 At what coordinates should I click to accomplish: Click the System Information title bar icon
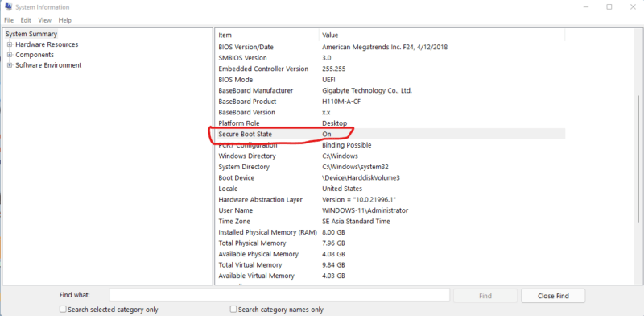pyautogui.click(x=8, y=7)
